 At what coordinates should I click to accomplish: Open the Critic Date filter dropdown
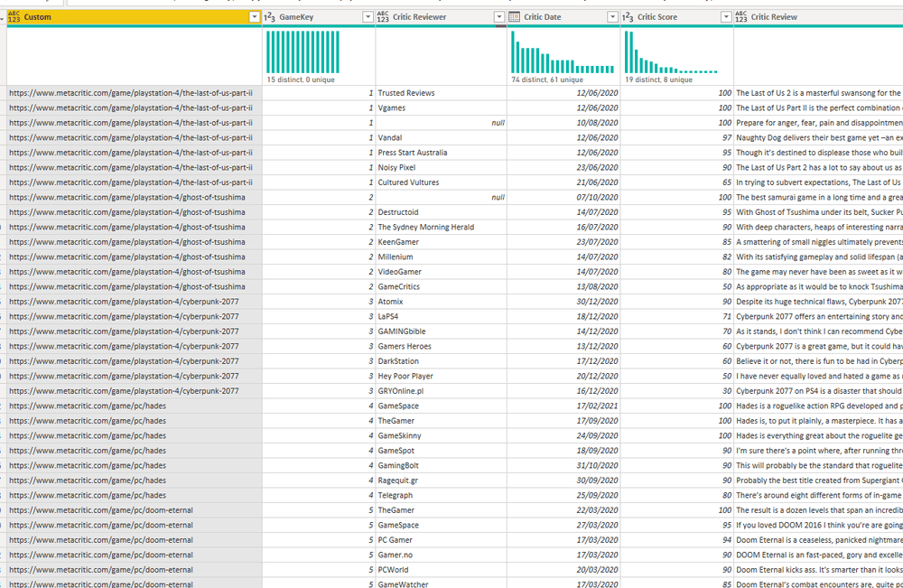point(613,17)
